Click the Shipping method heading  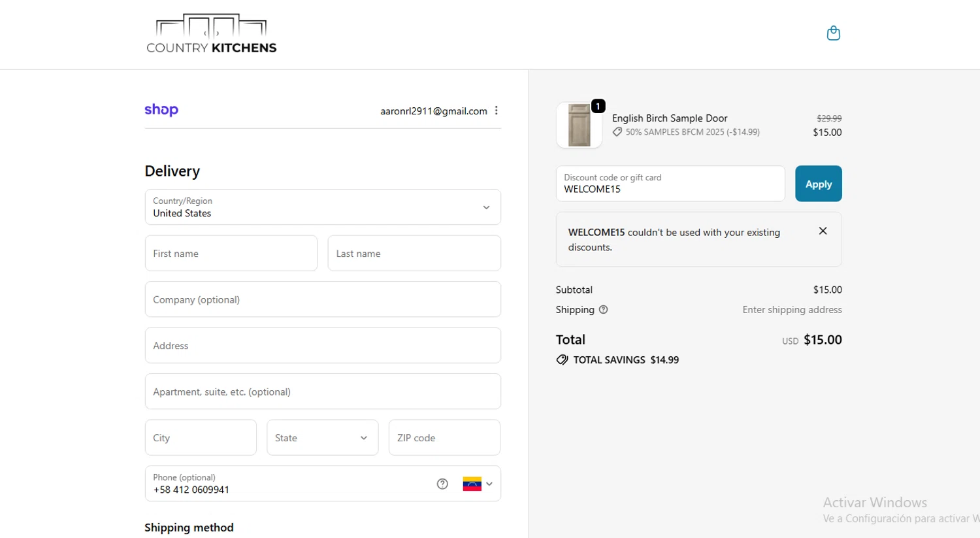(189, 528)
